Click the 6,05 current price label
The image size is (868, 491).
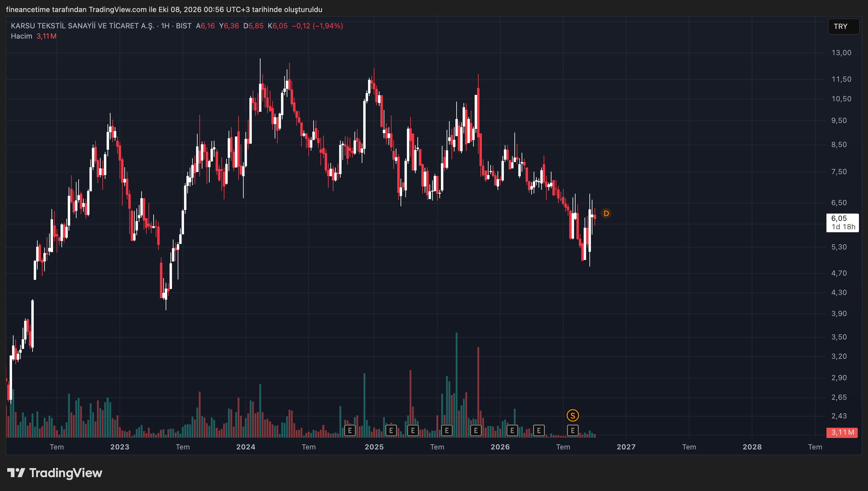[842, 223]
